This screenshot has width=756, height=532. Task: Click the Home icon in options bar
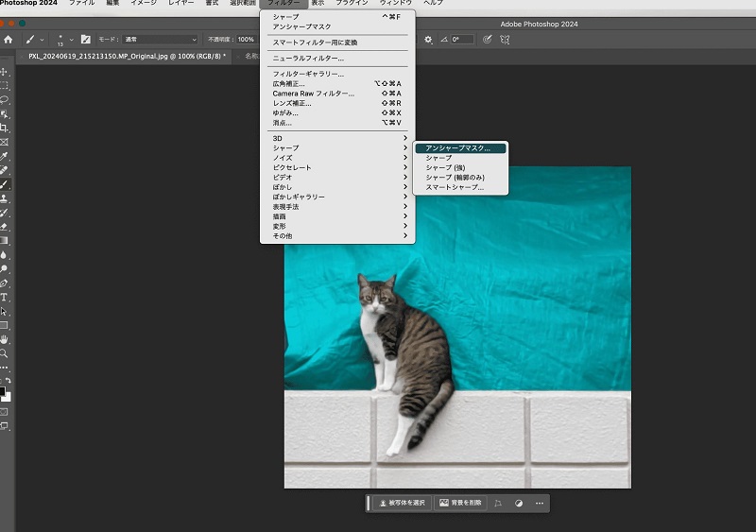click(9, 40)
